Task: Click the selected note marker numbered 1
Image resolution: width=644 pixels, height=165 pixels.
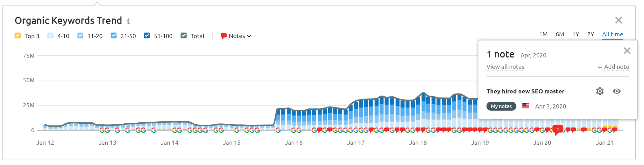Action: pos(558,129)
